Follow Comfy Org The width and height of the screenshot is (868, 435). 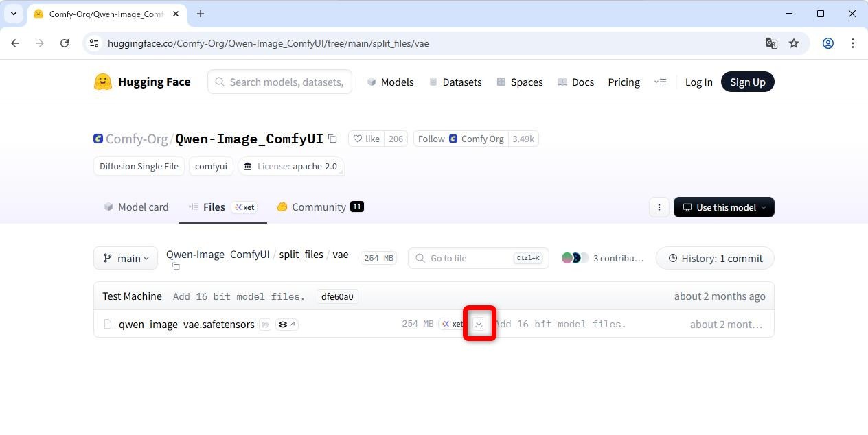[461, 139]
